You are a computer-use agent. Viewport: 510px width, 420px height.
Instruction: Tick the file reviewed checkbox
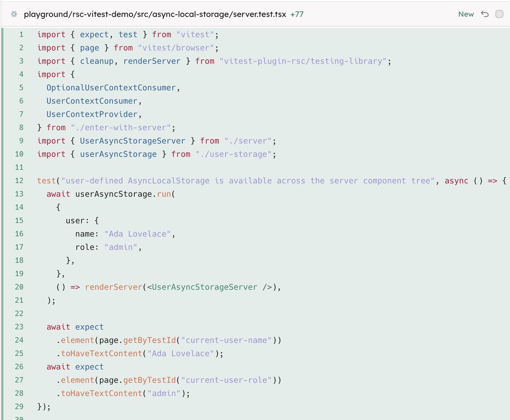pyautogui.click(x=499, y=14)
